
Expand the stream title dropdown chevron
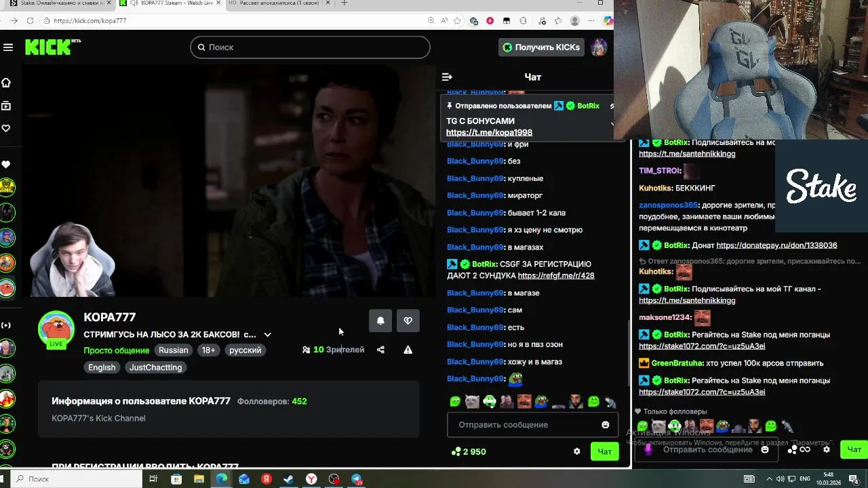(267, 335)
